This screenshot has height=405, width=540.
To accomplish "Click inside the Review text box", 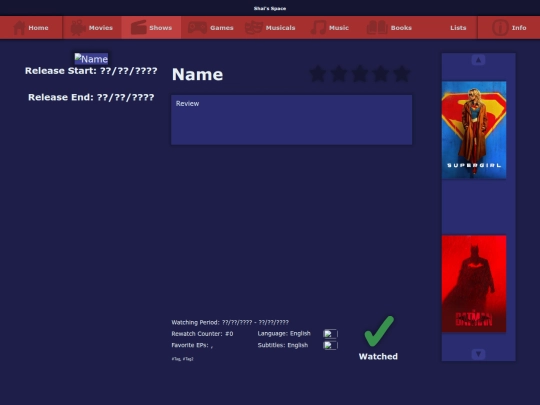I will click(x=291, y=120).
